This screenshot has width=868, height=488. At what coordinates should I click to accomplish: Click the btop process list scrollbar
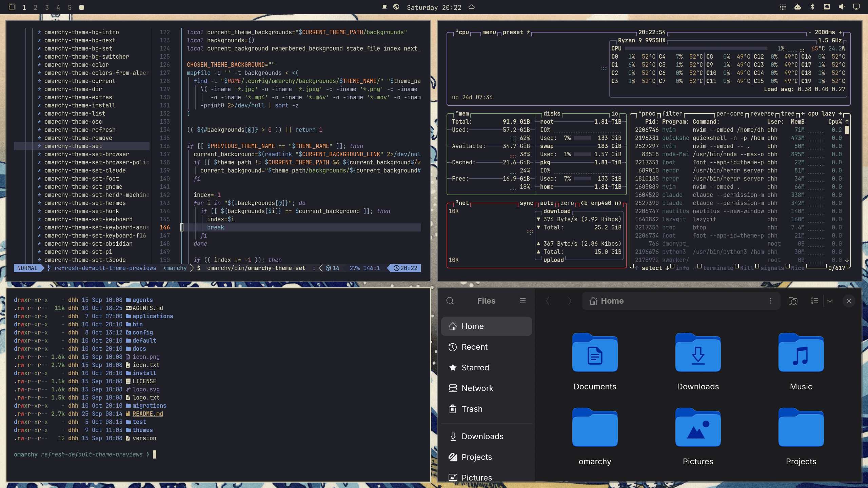[847, 130]
